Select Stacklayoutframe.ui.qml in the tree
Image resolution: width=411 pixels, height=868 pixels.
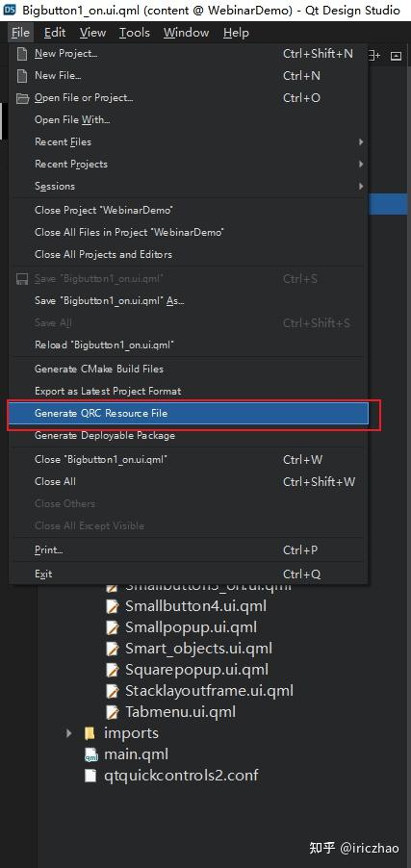point(209,691)
